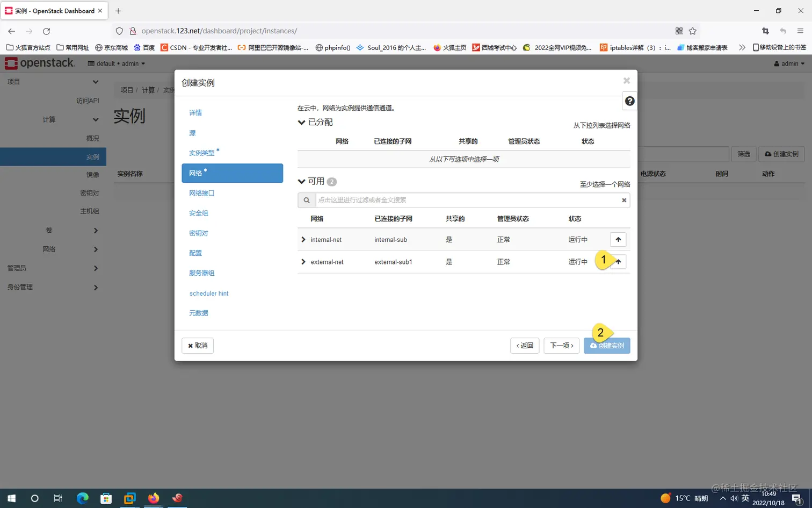Image resolution: width=812 pixels, height=508 pixels.
Task: Click the 下一项 button
Action: [562, 346]
